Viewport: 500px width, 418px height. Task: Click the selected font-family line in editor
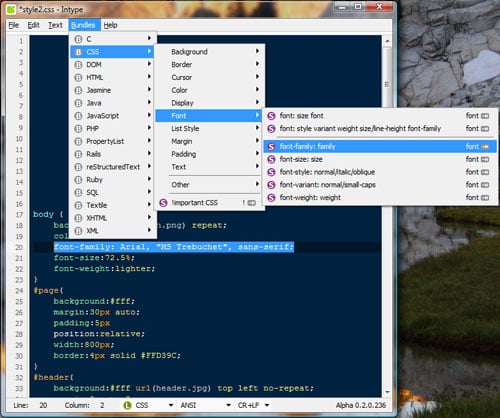(174, 247)
